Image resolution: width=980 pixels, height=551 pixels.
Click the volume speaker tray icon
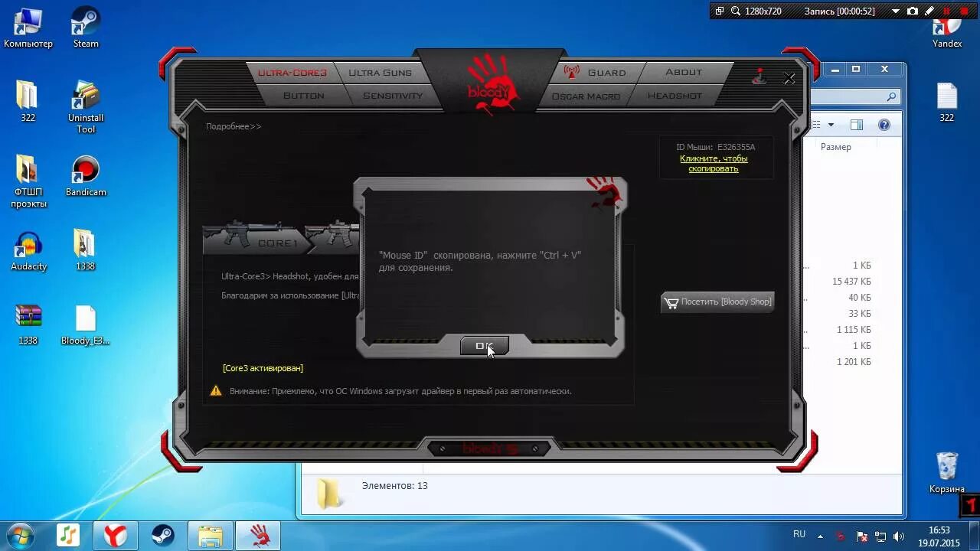[x=900, y=536]
